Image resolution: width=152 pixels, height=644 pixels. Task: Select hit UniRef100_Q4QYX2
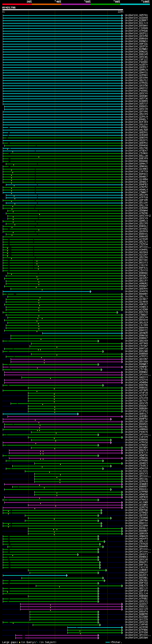tap(137, 88)
